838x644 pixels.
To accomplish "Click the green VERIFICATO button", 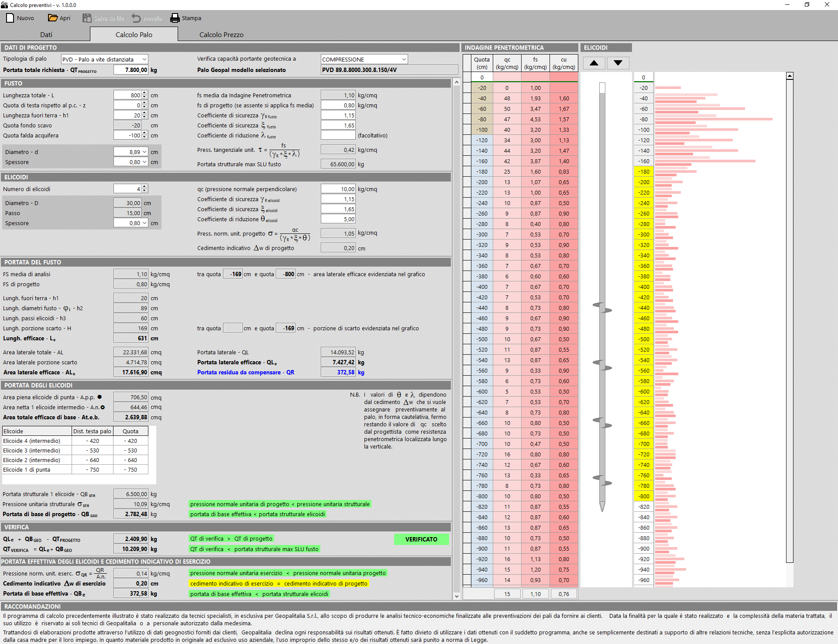I will 421,539.
